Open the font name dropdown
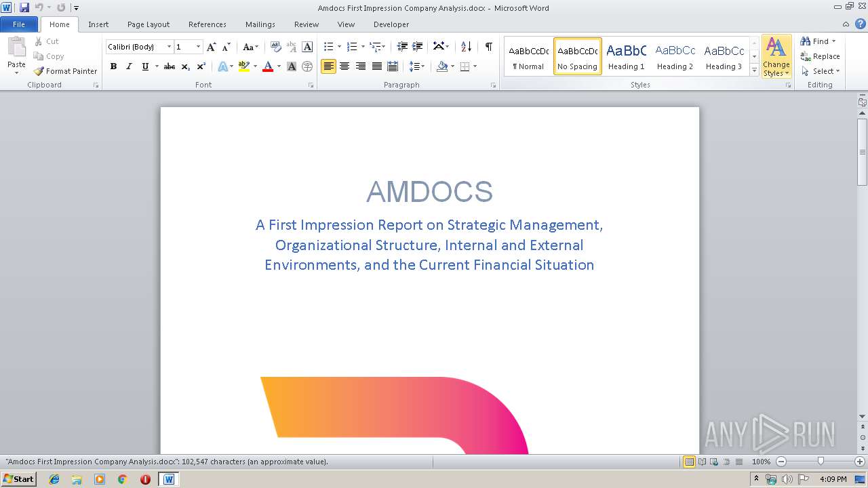 tap(169, 47)
